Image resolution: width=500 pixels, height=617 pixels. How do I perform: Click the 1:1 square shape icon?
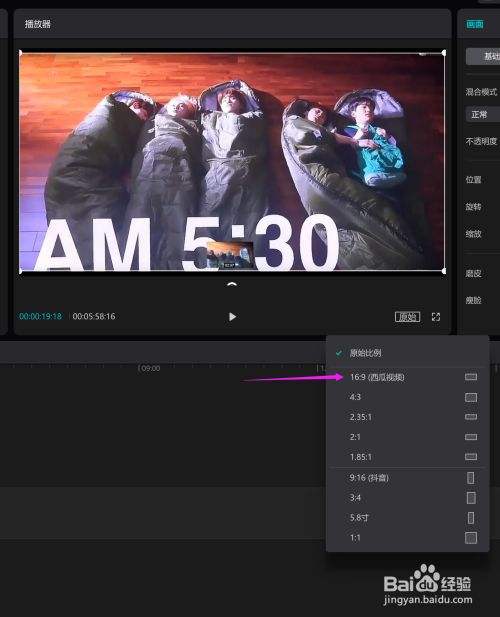pos(471,538)
